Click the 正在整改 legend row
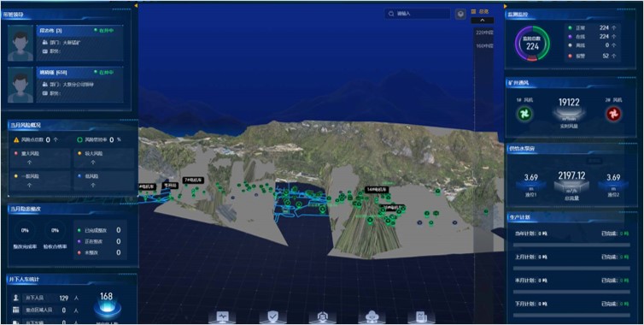Viewport: 644px width, 325px height. click(99, 241)
